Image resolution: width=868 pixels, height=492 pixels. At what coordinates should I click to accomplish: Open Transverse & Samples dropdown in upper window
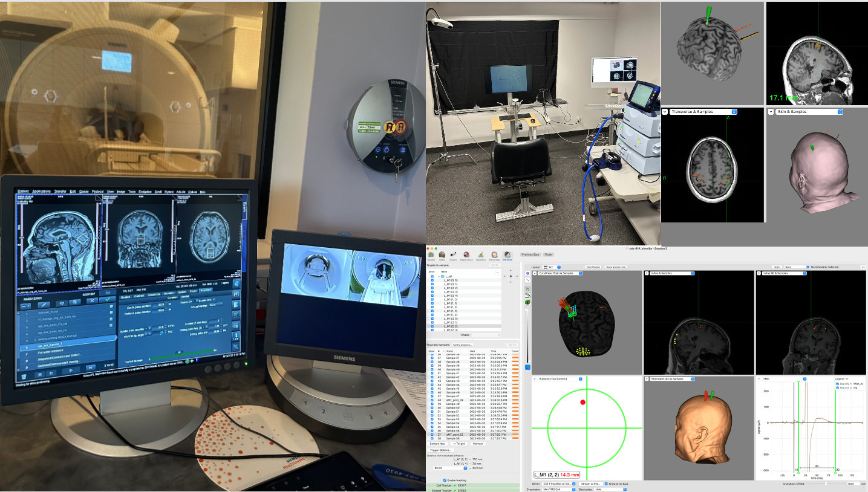point(703,112)
